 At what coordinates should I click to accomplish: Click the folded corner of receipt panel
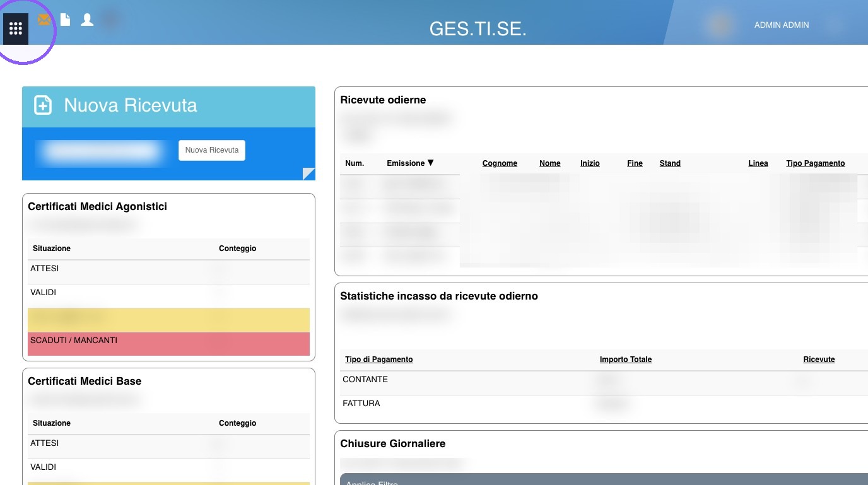click(x=308, y=174)
